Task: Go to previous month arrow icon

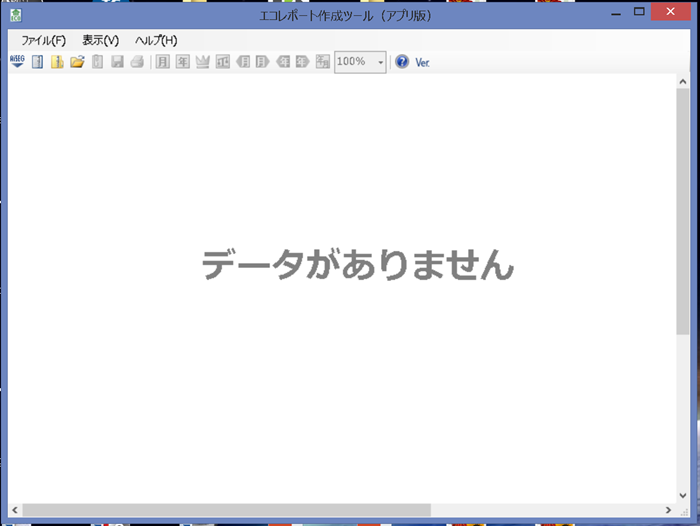Action: tap(243, 62)
